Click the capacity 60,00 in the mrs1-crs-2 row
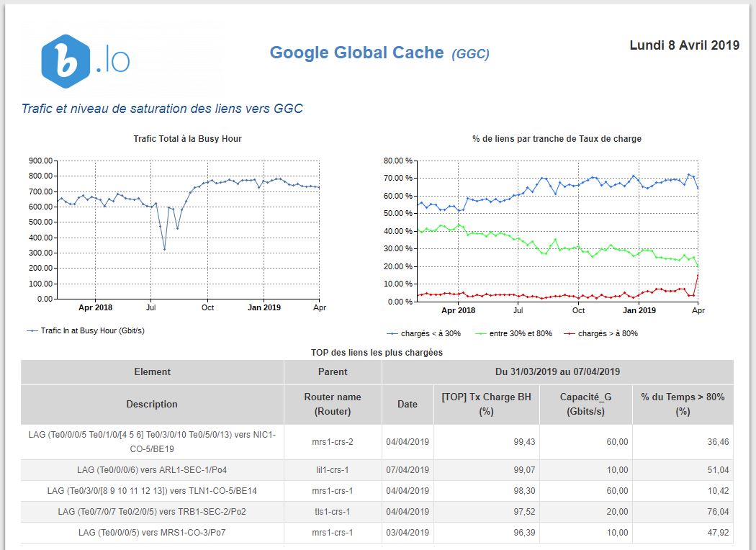This screenshot has height=550, width=756. click(x=617, y=441)
